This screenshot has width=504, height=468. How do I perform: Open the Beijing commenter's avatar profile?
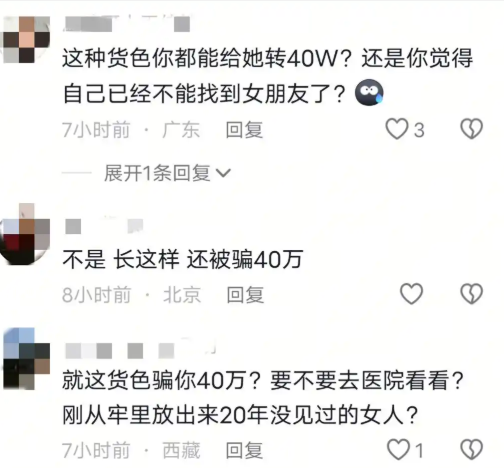(x=25, y=234)
